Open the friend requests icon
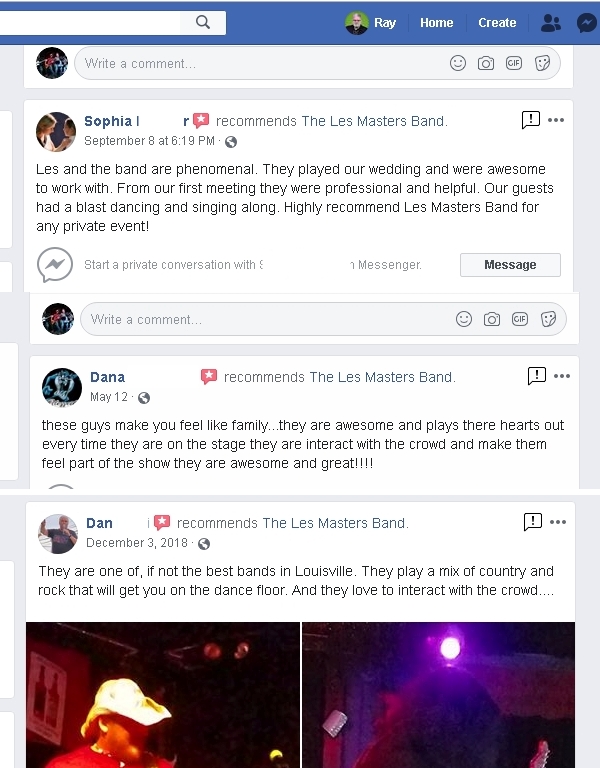 pos(551,23)
